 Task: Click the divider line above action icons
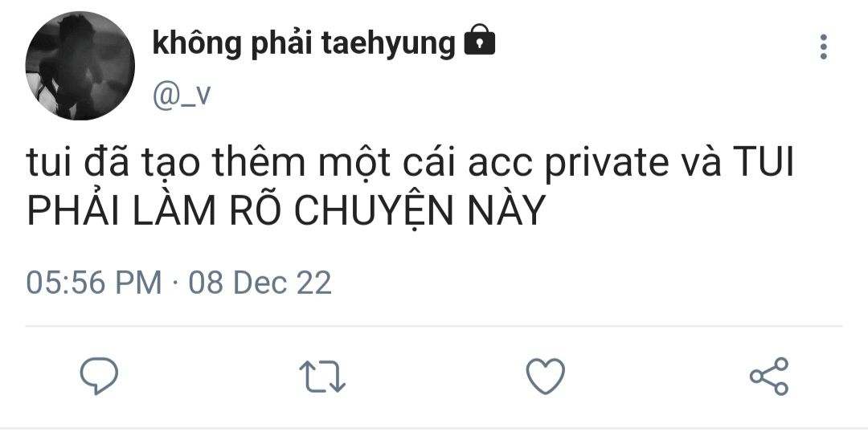click(434, 326)
